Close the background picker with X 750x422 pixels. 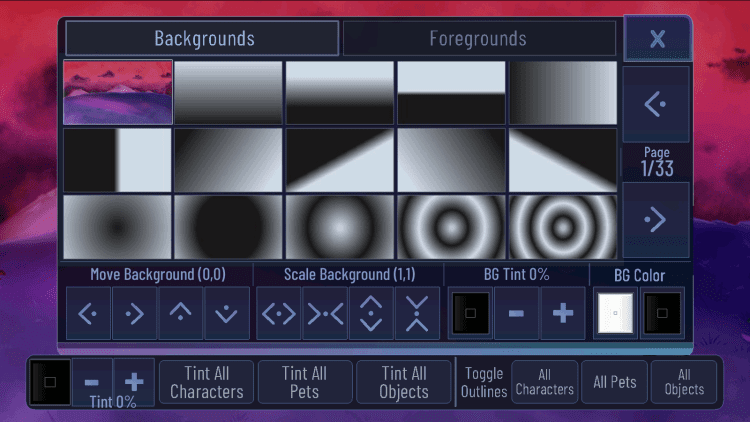point(657,39)
